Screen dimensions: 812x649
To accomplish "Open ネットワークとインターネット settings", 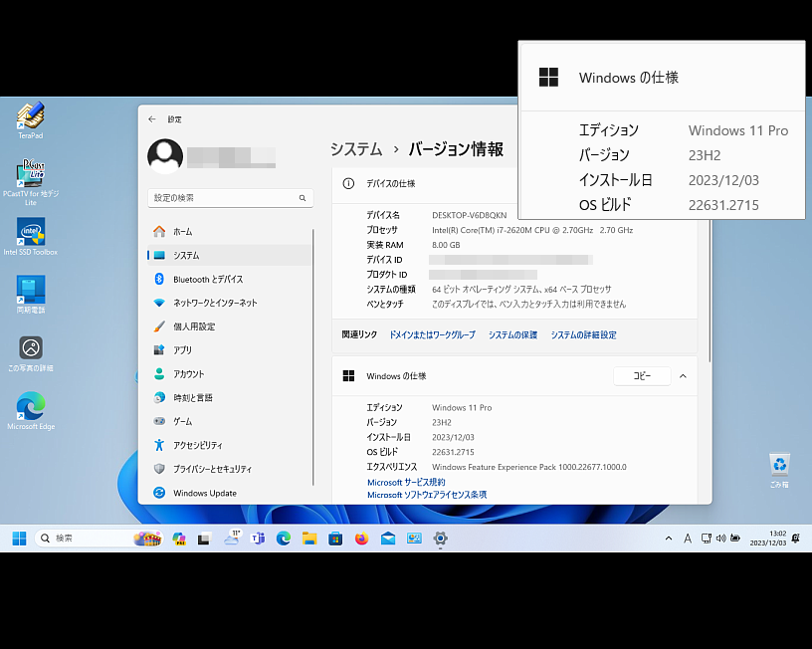I will click(230, 303).
